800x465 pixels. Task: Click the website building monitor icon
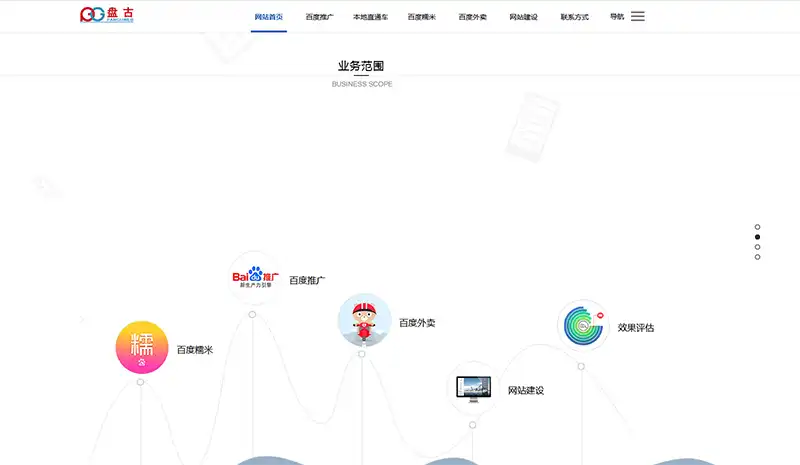coord(473,388)
